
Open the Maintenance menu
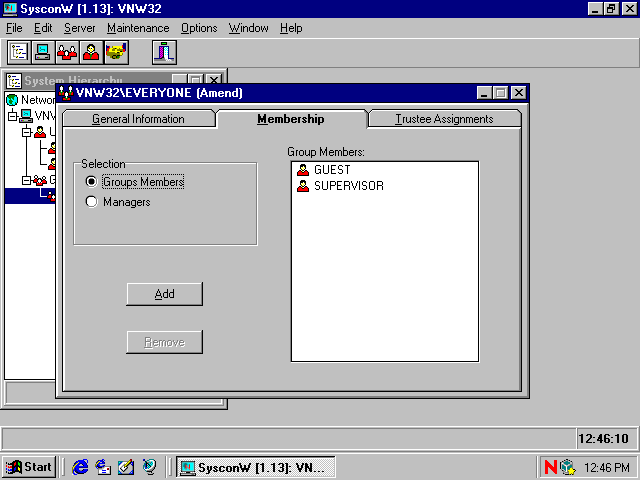(138, 28)
